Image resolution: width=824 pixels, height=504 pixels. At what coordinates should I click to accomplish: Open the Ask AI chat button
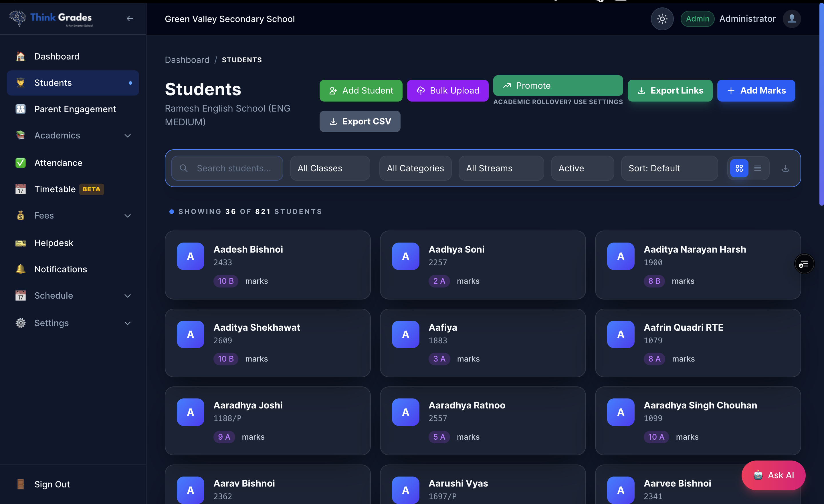point(773,475)
